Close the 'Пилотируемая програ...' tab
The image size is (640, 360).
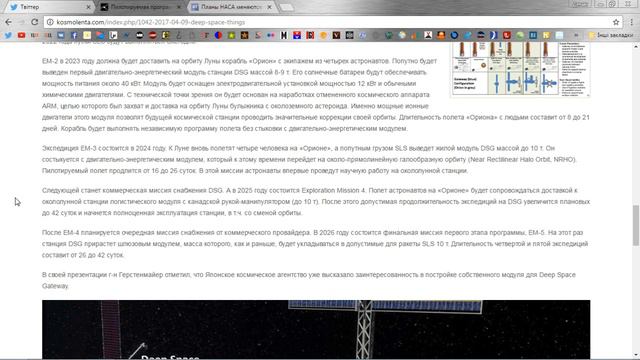(x=179, y=7)
